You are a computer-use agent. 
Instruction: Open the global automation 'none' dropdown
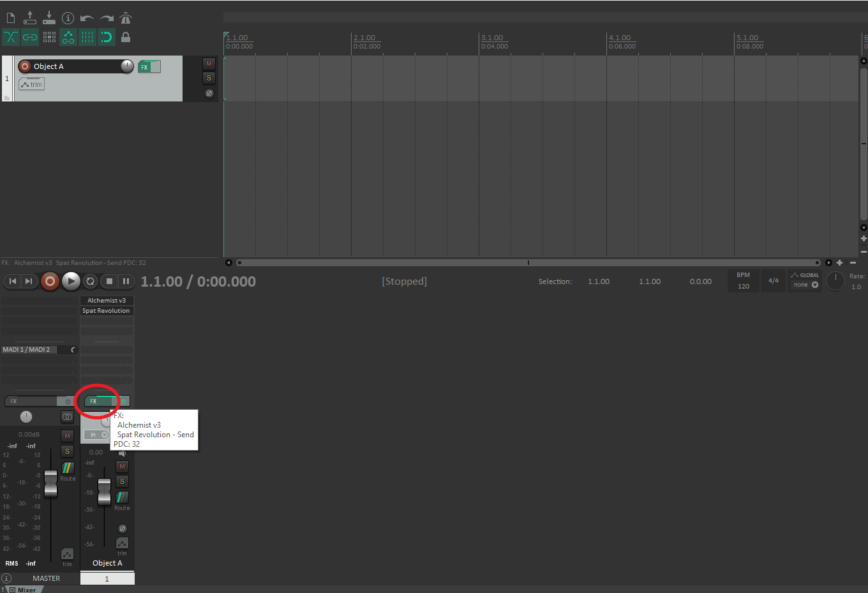805,285
